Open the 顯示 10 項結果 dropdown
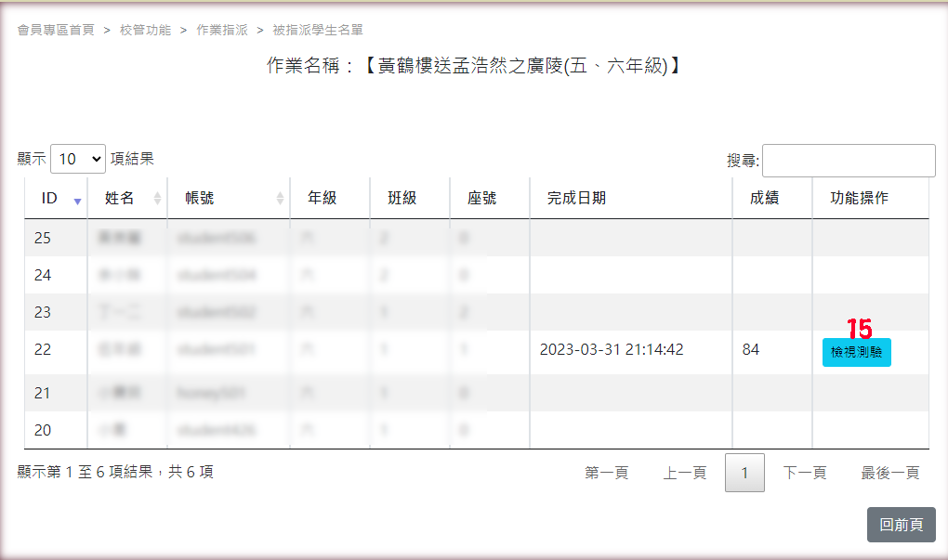This screenshot has height=560, width=948. [78, 159]
